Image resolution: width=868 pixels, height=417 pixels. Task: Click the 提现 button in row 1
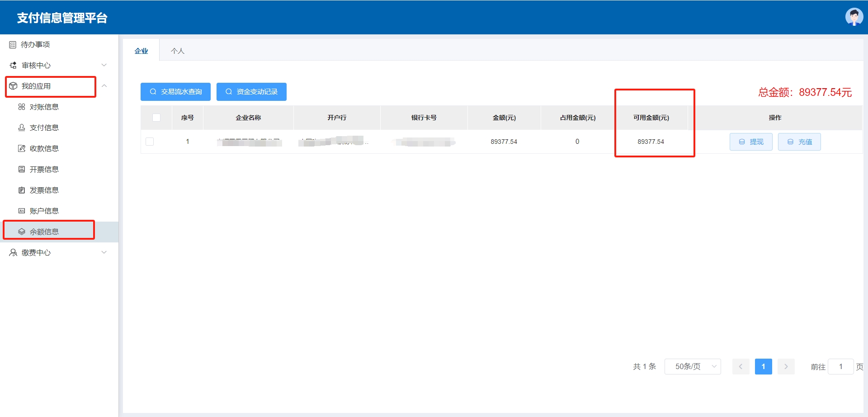751,142
